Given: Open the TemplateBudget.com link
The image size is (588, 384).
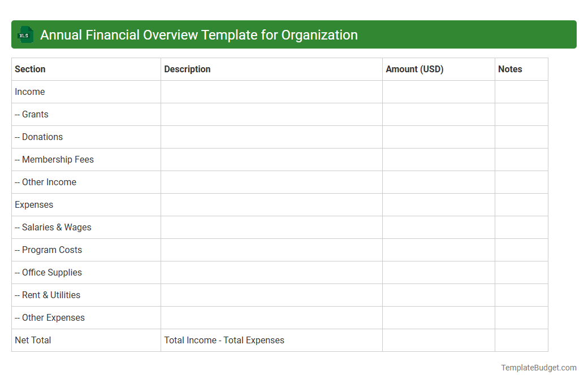Looking at the screenshot, I should pos(538,368).
